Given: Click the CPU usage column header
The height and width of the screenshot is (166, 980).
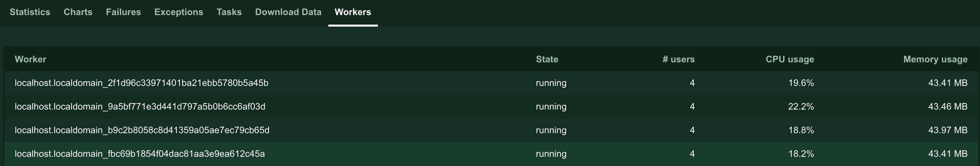Looking at the screenshot, I should 790,59.
